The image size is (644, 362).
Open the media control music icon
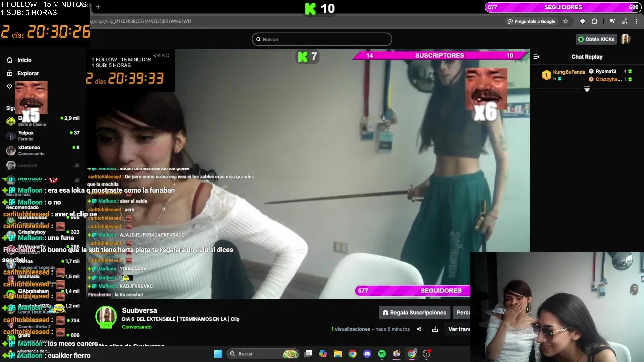tap(612, 21)
